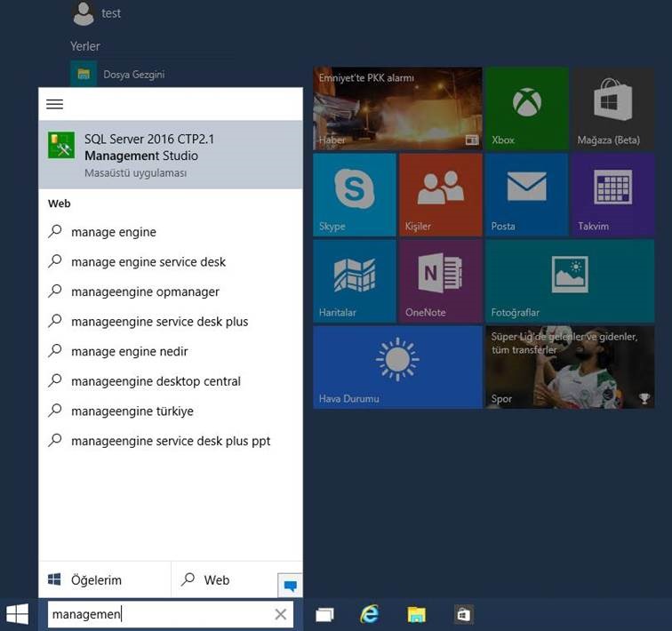Select suggestion 'manage engine'
This screenshot has height=631, width=672.
(171, 232)
